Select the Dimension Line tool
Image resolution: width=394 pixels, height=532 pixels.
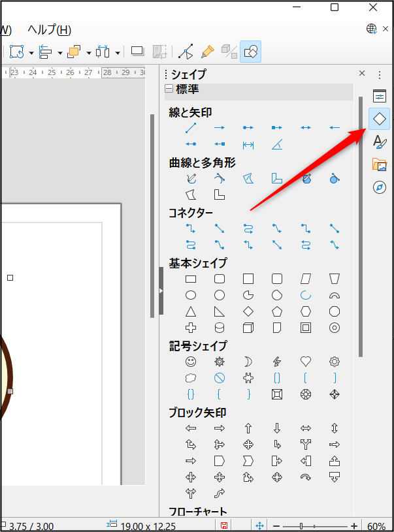pos(248,145)
